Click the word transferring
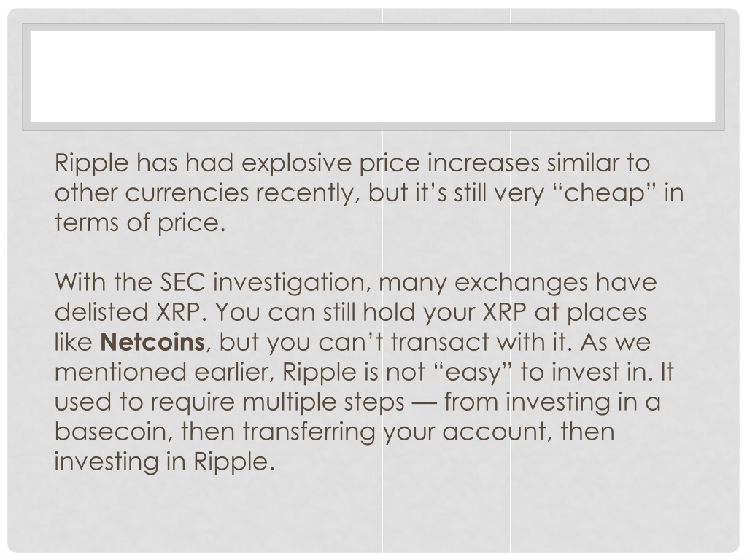The height and width of the screenshot is (560, 747). click(309, 432)
